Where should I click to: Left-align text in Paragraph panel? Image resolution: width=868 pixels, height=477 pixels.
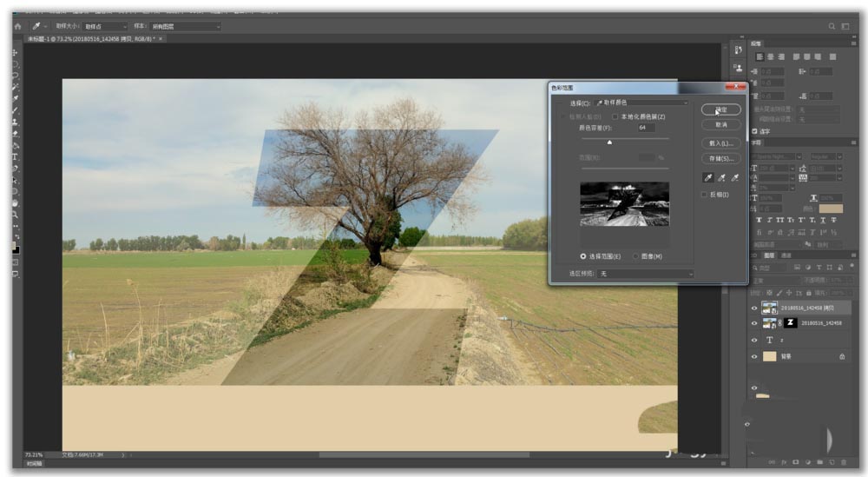tap(760, 57)
